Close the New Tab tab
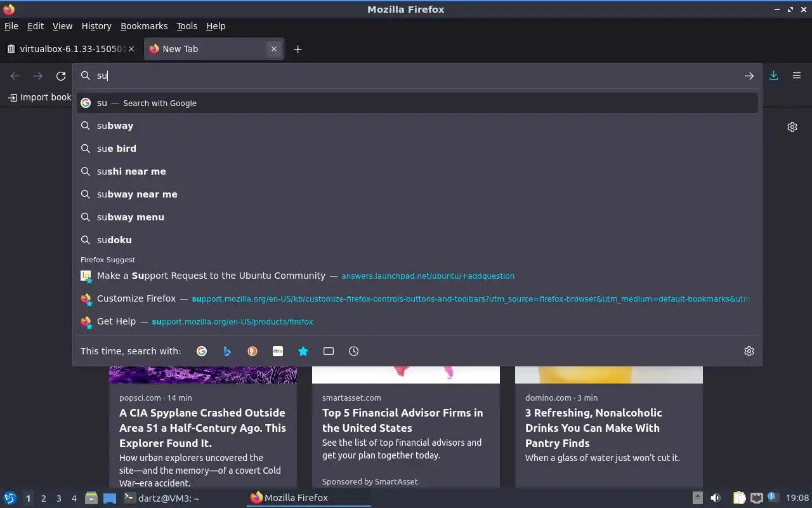812x508 pixels. click(274, 49)
